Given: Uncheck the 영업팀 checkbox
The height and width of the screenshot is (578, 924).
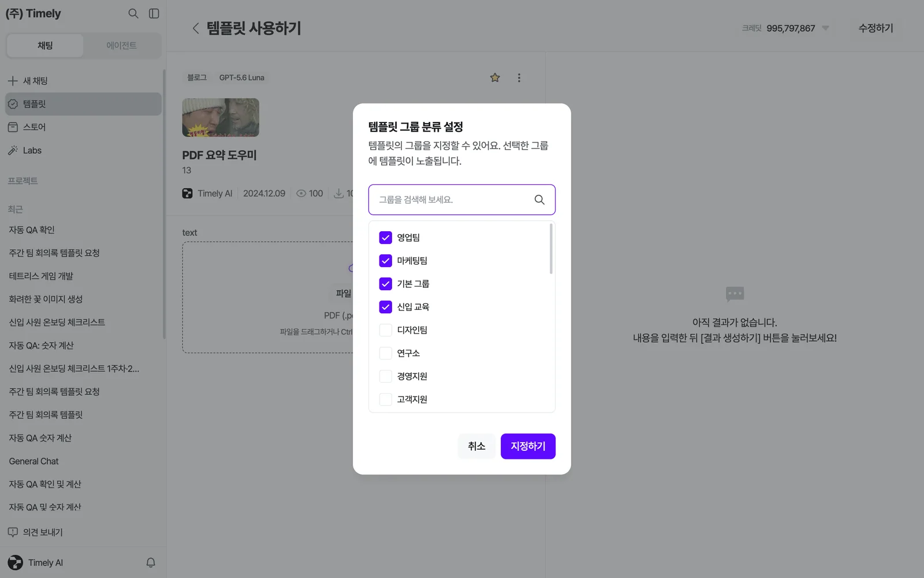Looking at the screenshot, I should click(385, 238).
